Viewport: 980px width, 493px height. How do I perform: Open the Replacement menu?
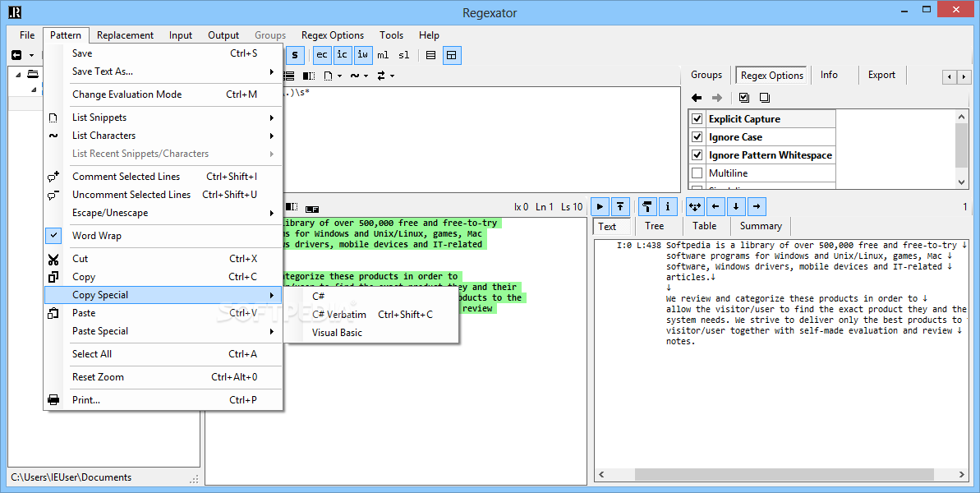[x=125, y=35]
